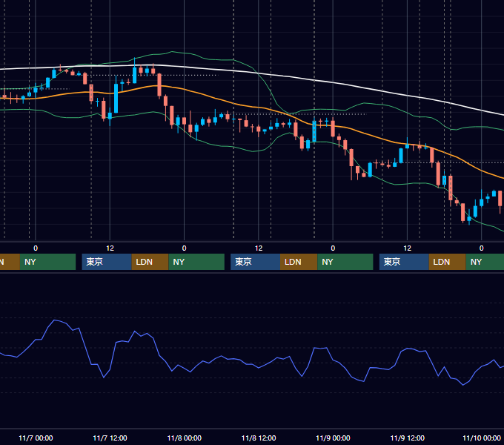Click the 11/10 00:00 time axis label
Image resolution: width=504 pixels, height=445 pixels.
(x=482, y=438)
